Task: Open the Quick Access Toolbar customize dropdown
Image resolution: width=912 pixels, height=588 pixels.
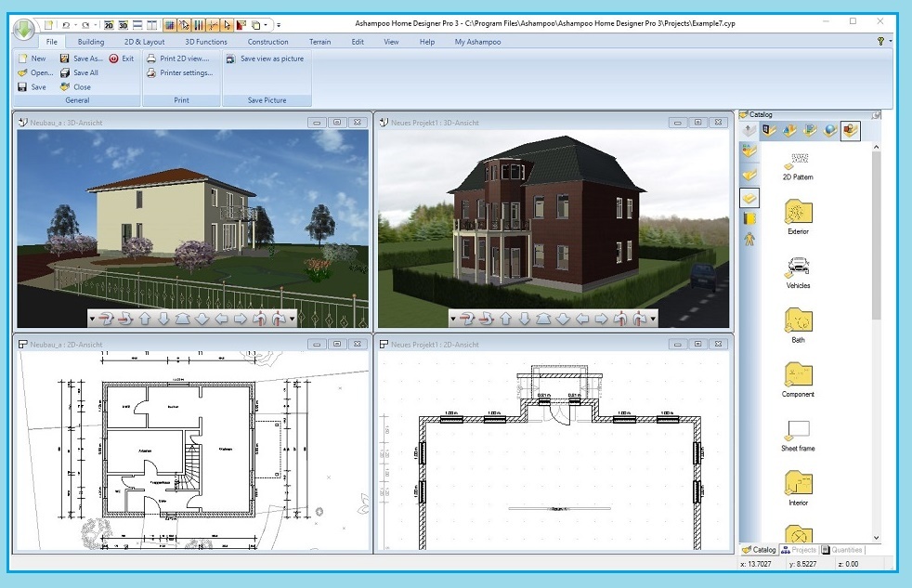Action: point(279,25)
